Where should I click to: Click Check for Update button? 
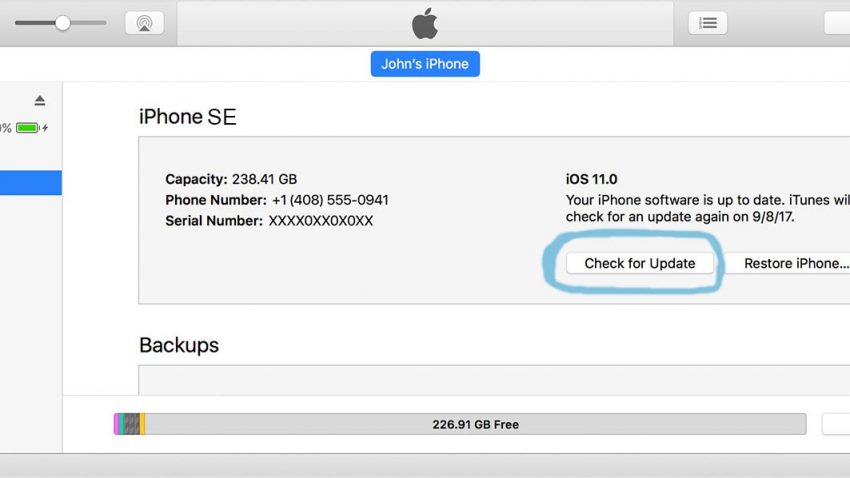[640, 263]
